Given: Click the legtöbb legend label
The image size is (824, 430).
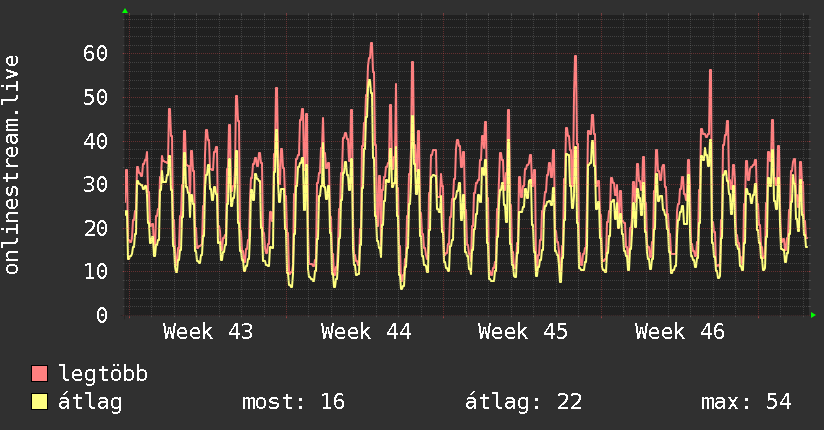Looking at the screenshot, I should (x=103, y=374).
